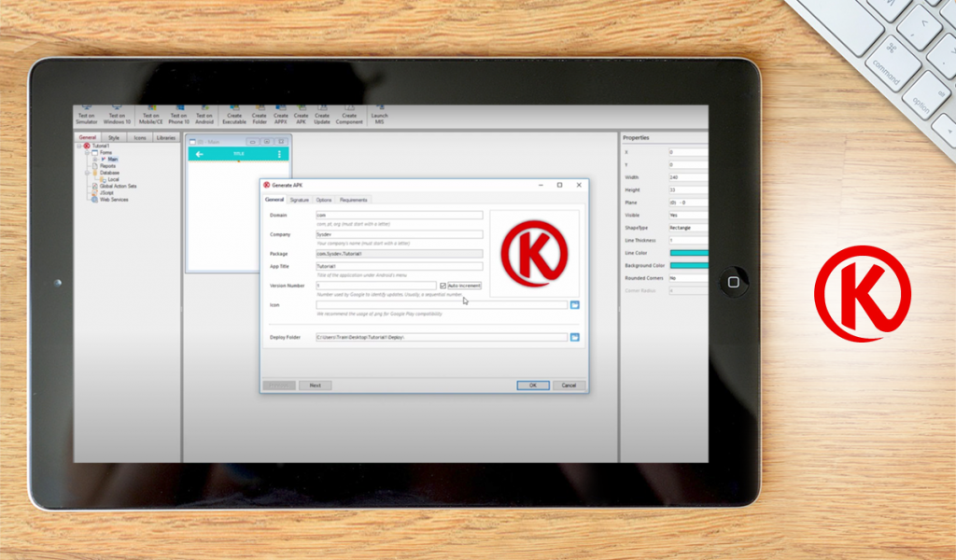Click three-dot menu icon in form title bar

(x=279, y=154)
